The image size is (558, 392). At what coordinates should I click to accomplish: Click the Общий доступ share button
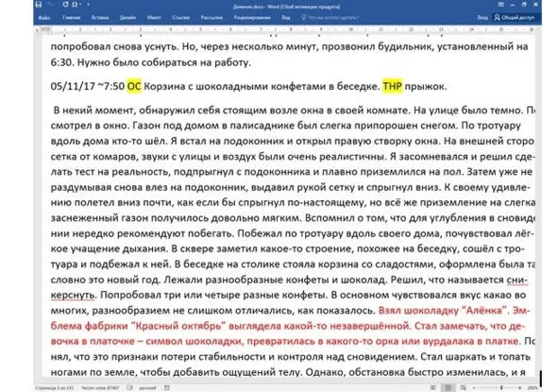515,17
